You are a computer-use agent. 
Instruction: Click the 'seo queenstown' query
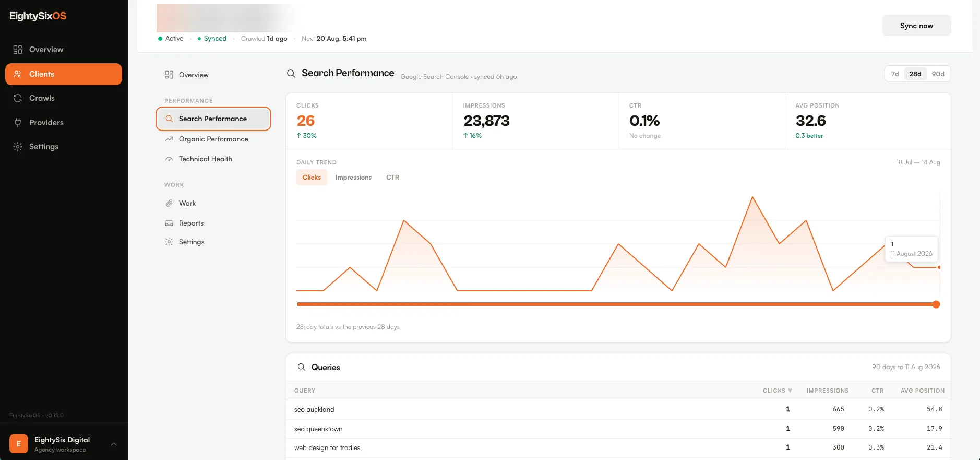click(318, 429)
